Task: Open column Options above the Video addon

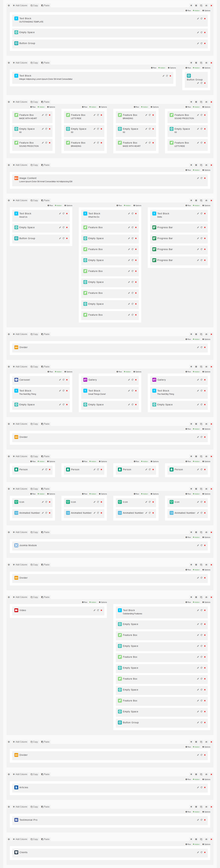Action: tap(103, 602)
